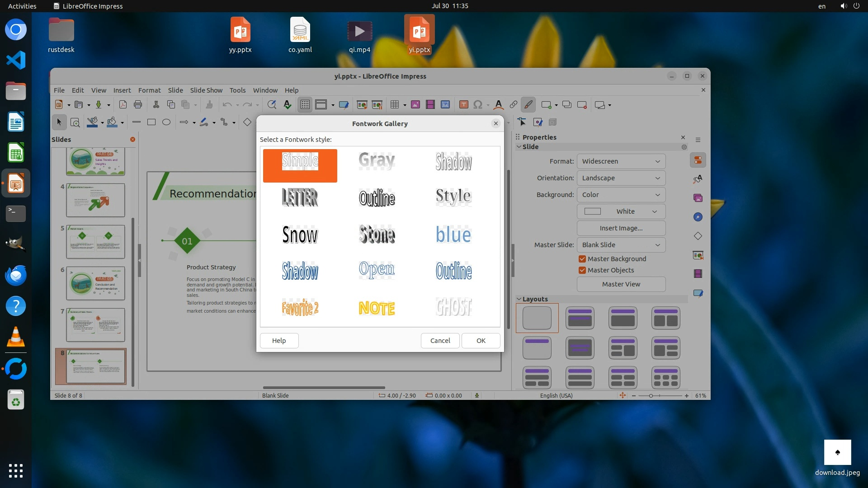Screen dimensions: 868x488
Task: Open the Format menu
Action: pyautogui.click(x=149, y=90)
